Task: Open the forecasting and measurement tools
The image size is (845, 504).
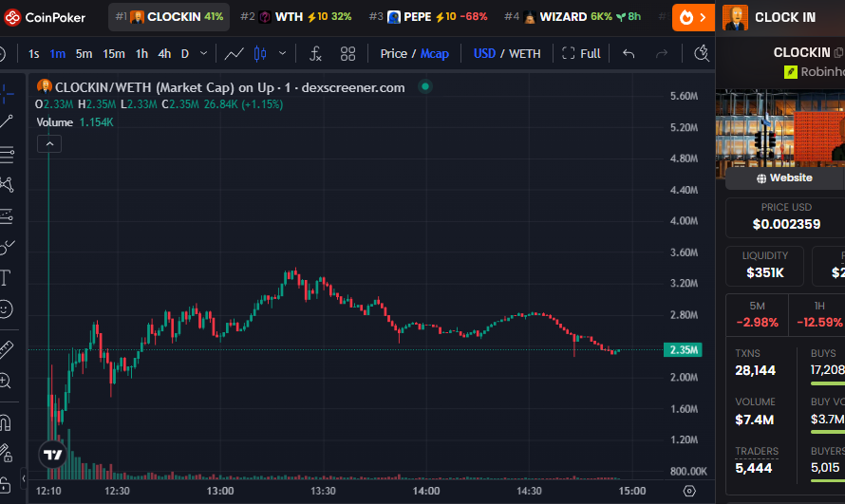Action: (x=7, y=216)
